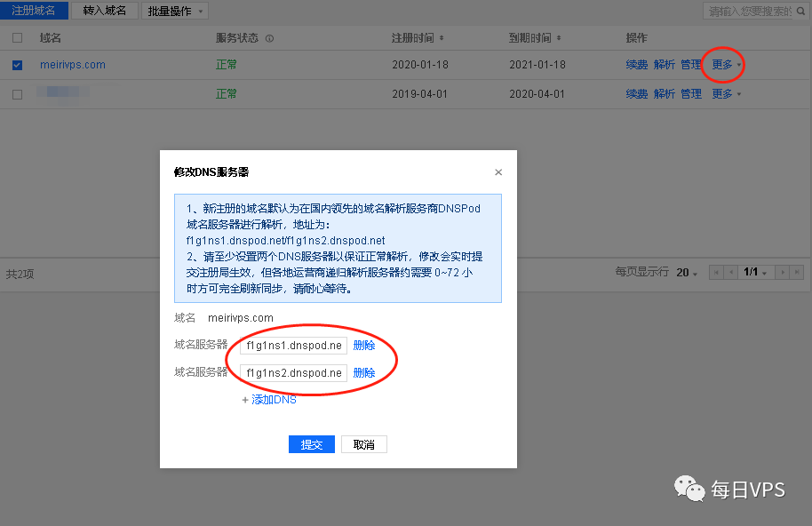Delete the f1g1ns1.dnspod.net server entry
This screenshot has height=526, width=812.
pos(364,346)
